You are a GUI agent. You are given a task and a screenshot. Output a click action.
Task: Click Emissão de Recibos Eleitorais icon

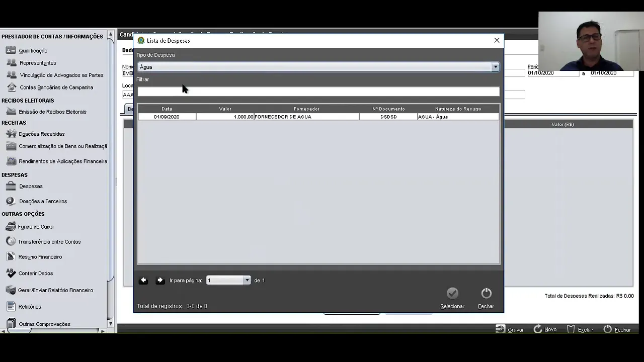point(11,112)
